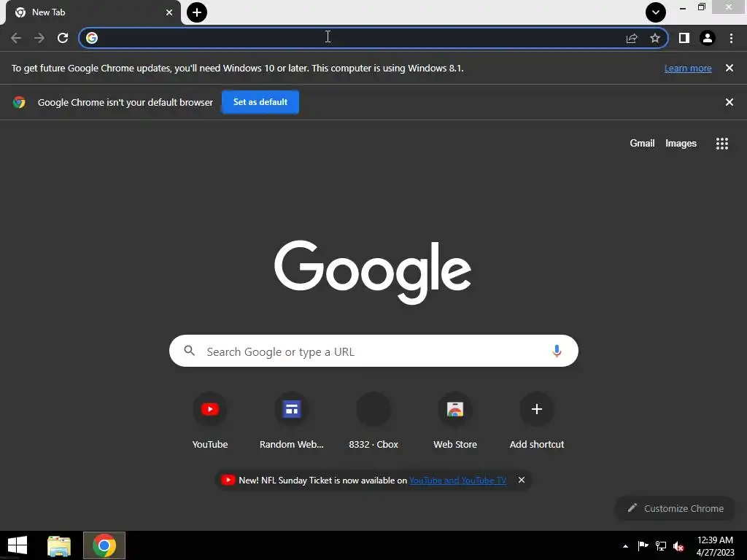Click the search magnifier icon
This screenshot has height=560, width=747.
[x=190, y=351]
